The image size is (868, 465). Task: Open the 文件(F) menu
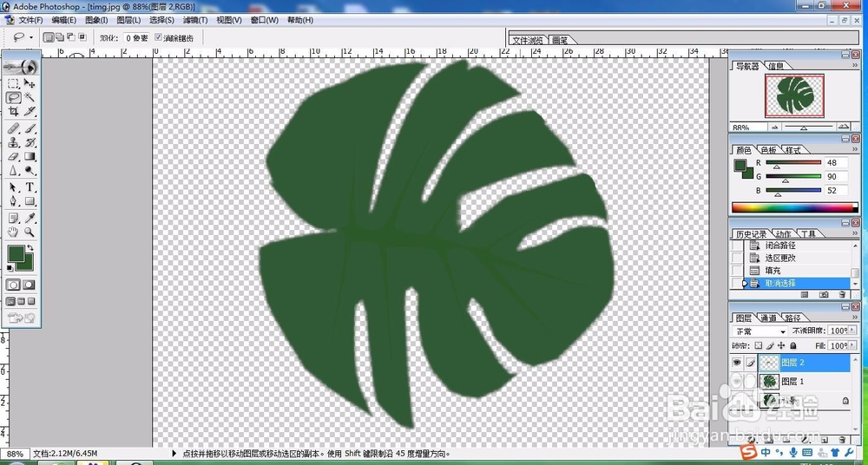coord(30,20)
